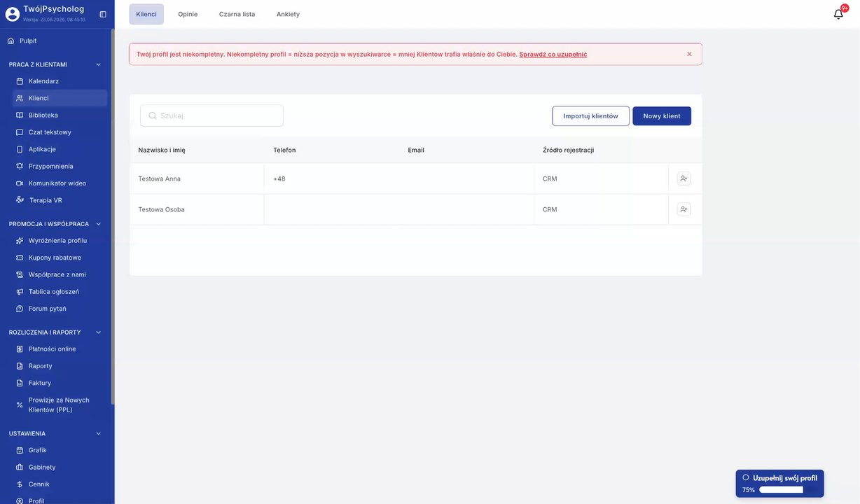860x504 pixels.
Task: Click the Biblioteka book icon
Action: point(20,115)
